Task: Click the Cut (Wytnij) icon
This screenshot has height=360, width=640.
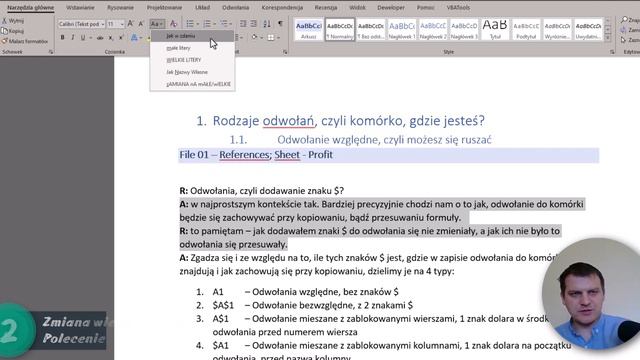Action: pos(4,20)
